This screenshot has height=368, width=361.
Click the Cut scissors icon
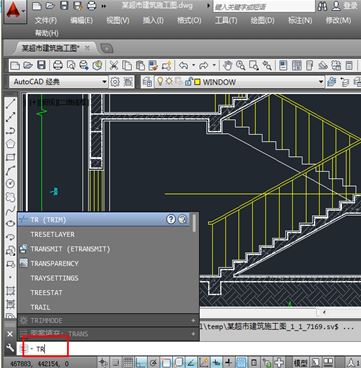[114, 65]
